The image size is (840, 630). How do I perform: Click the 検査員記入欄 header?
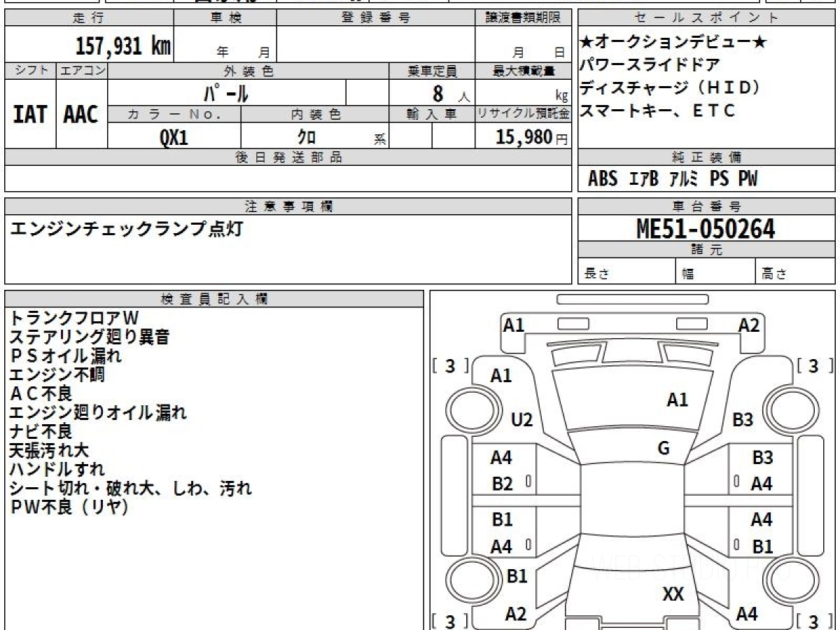coord(214,299)
